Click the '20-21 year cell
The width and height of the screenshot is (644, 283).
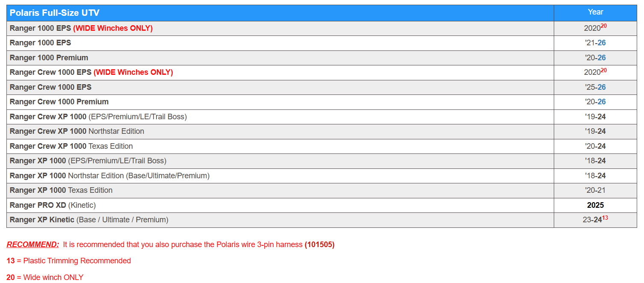pos(595,190)
